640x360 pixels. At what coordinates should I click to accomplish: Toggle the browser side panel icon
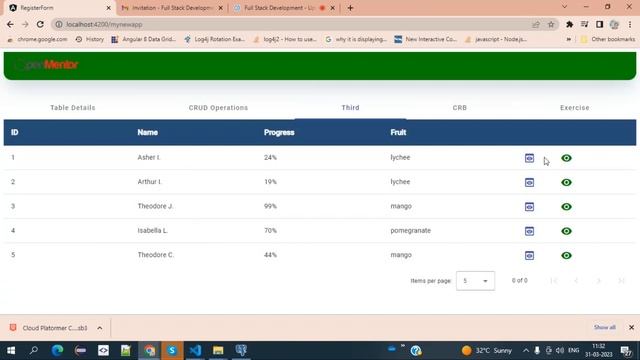click(600, 24)
